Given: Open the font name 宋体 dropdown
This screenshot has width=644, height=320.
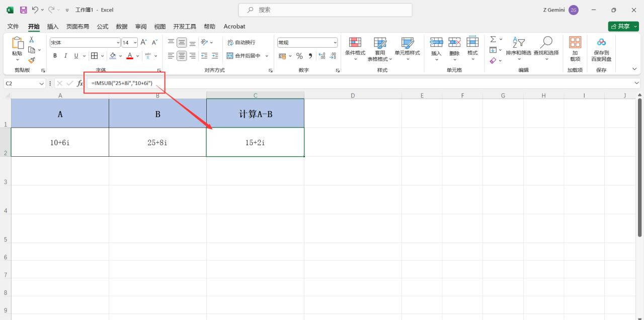Looking at the screenshot, I should pyautogui.click(x=118, y=43).
